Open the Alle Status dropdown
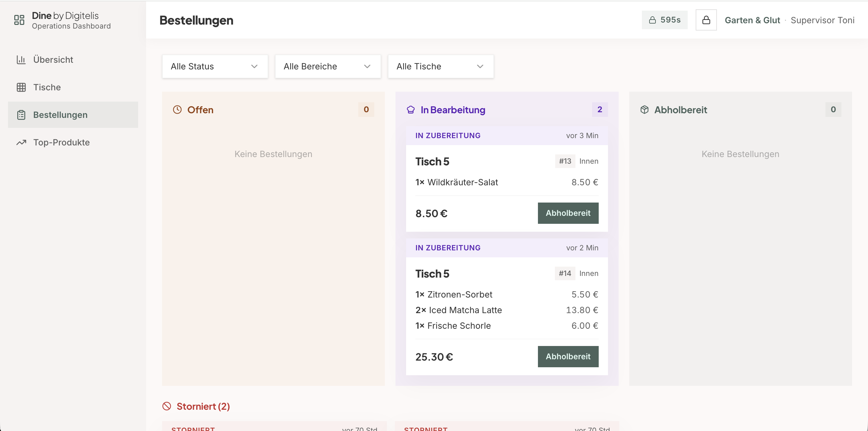 (215, 66)
